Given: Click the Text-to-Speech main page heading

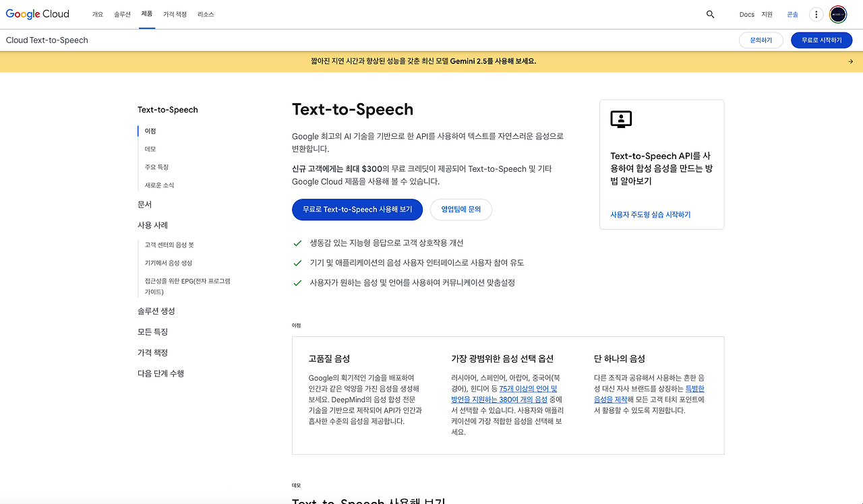Looking at the screenshot, I should tap(353, 109).
